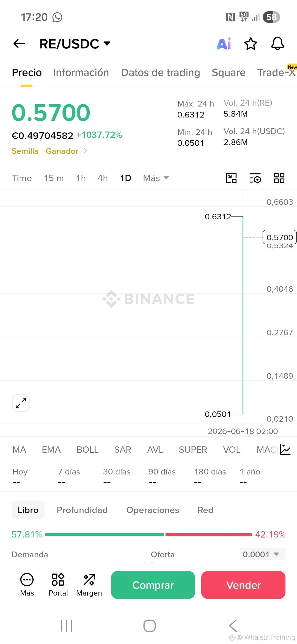Switch to the Información tab
The image size is (297, 644).
pos(81,73)
